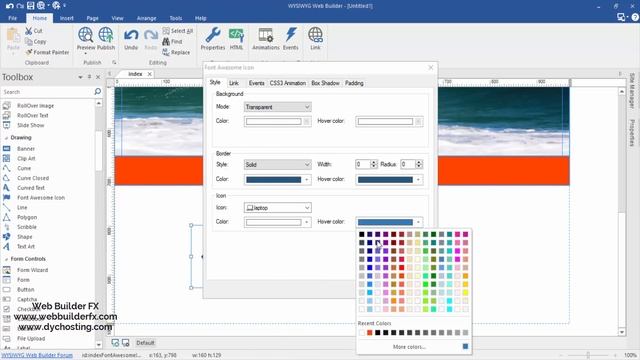640x360 pixels.
Task: Click the Save icon in title bar
Action: pyautogui.click(x=31, y=6)
